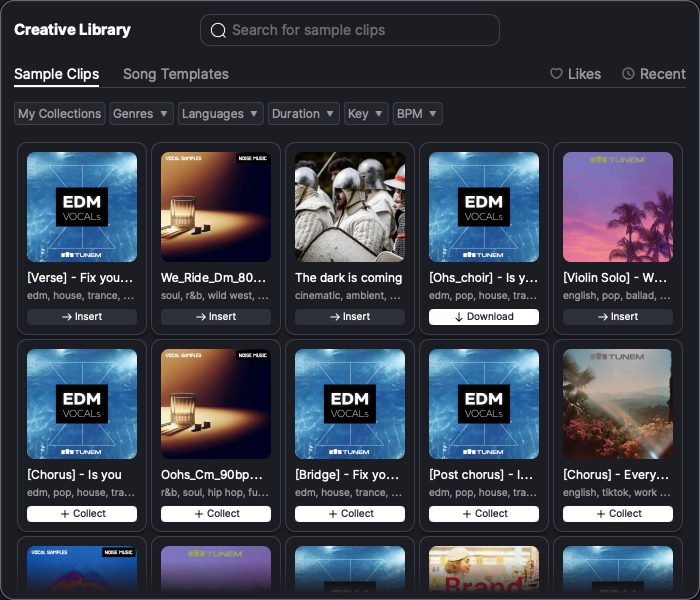This screenshot has width=700, height=600.
Task: Click the search magnifier icon
Action: [218, 30]
